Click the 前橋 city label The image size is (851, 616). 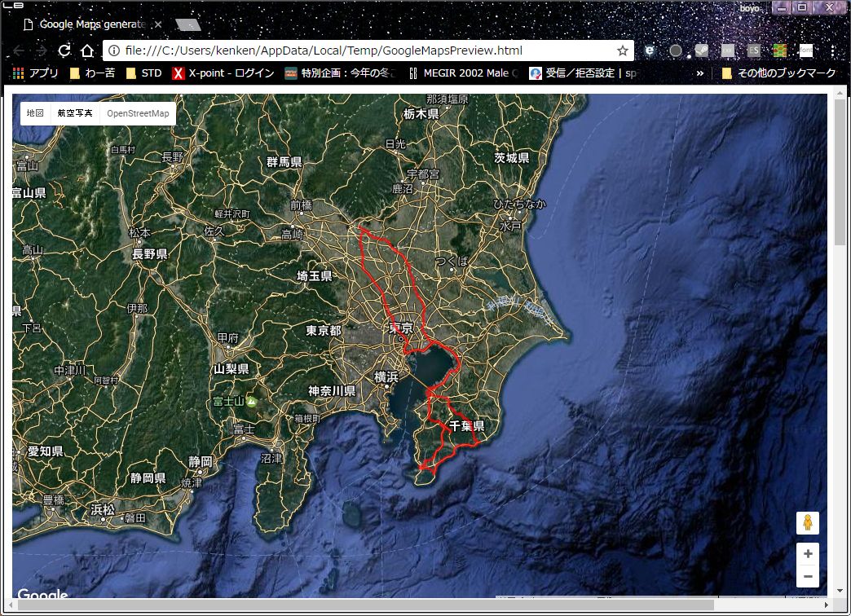301,205
